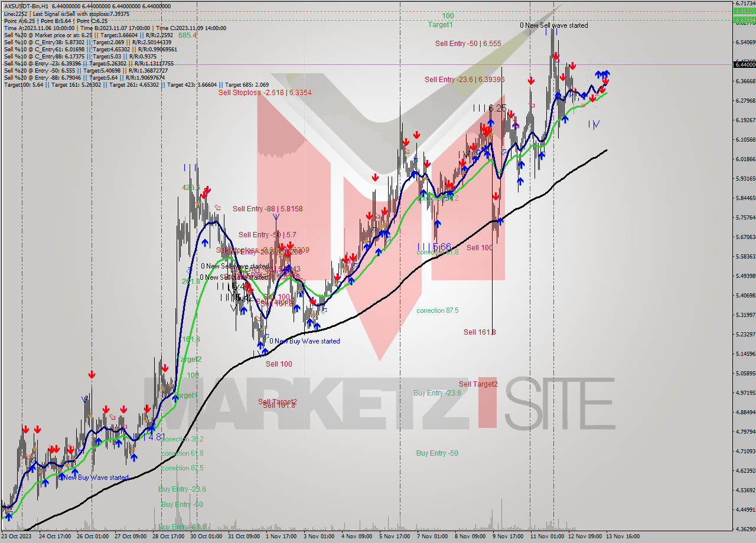
Task: Click the '3 Nov 01:00' time axis label
Action: click(x=319, y=537)
